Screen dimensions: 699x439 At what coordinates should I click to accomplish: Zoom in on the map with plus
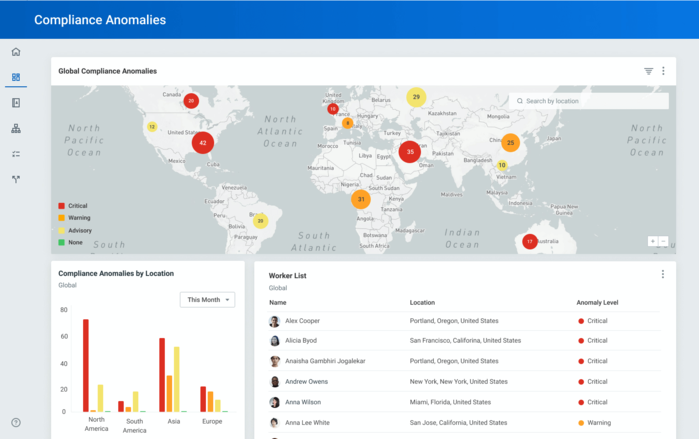pos(653,241)
